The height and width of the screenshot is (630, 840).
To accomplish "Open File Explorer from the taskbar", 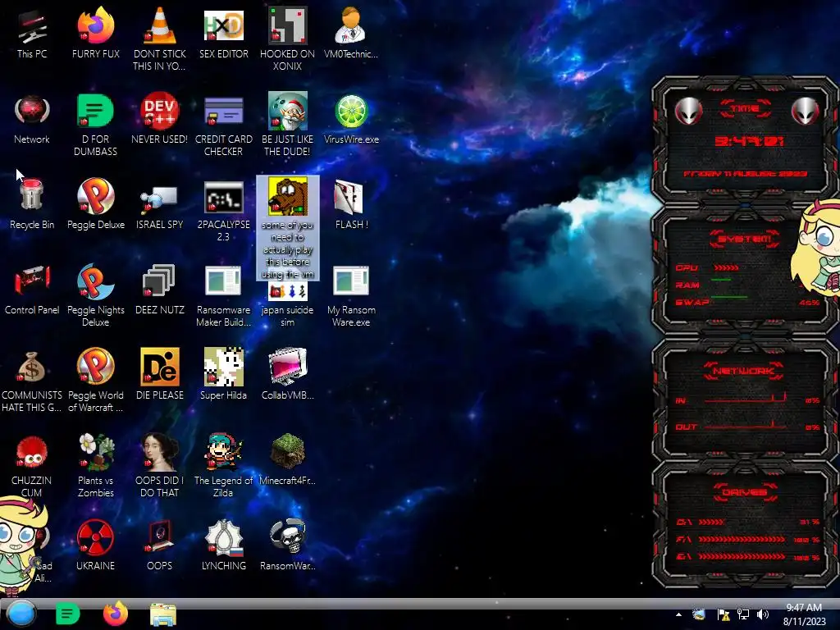I will 163,614.
